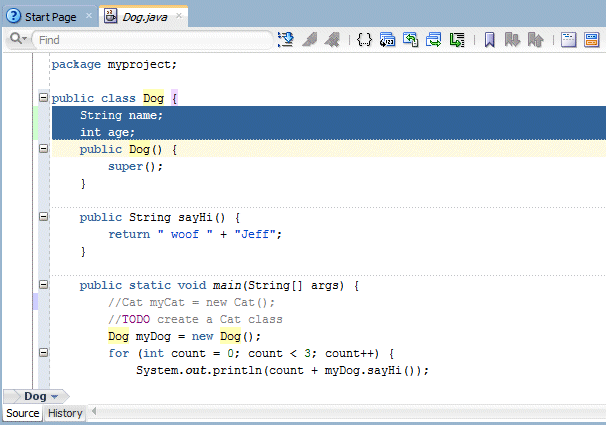Select the Dog.java editor tab
Viewport: 606px width, 425px height.
click(x=144, y=17)
